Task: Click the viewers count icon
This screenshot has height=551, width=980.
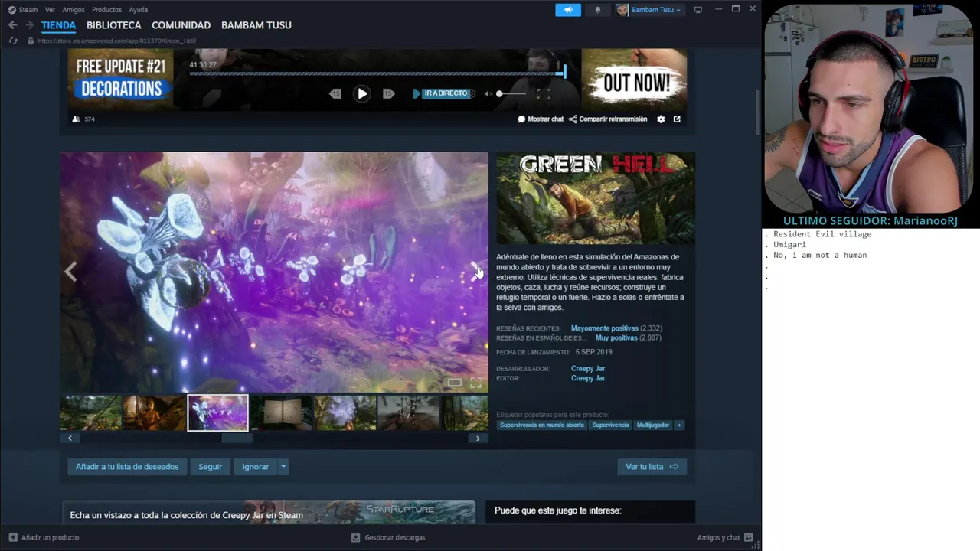Action: 76,119
